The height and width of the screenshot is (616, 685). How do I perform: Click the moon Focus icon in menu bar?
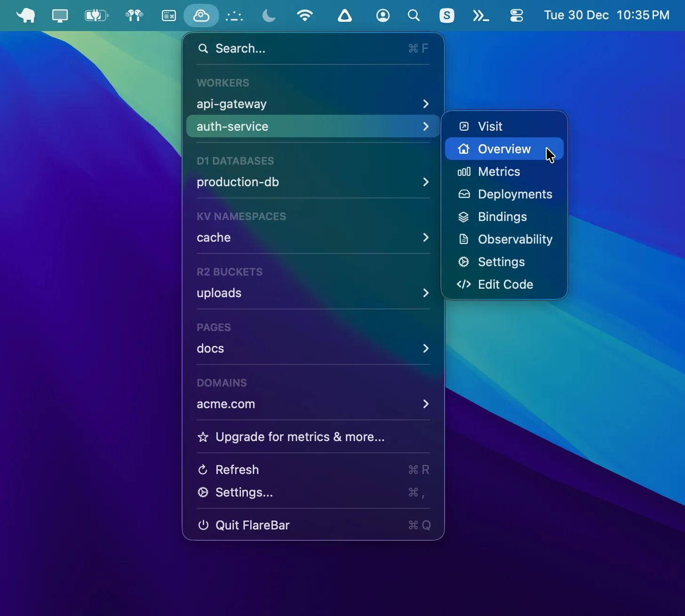[x=268, y=15]
